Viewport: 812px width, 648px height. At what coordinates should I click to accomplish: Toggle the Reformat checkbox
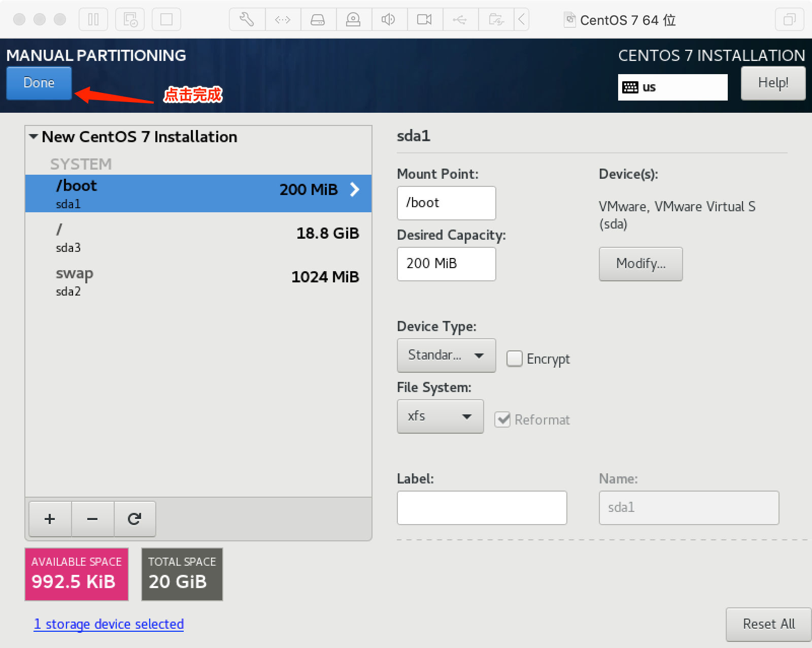502,419
